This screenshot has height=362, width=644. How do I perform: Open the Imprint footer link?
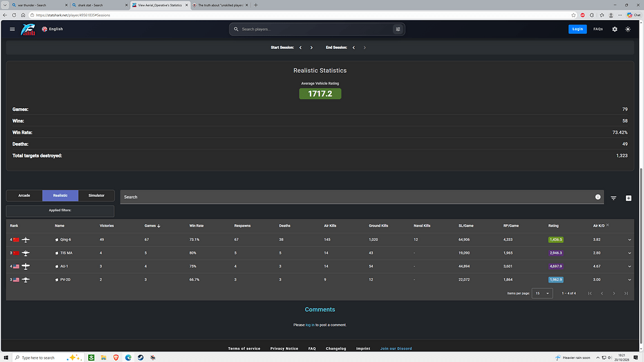tap(363, 348)
